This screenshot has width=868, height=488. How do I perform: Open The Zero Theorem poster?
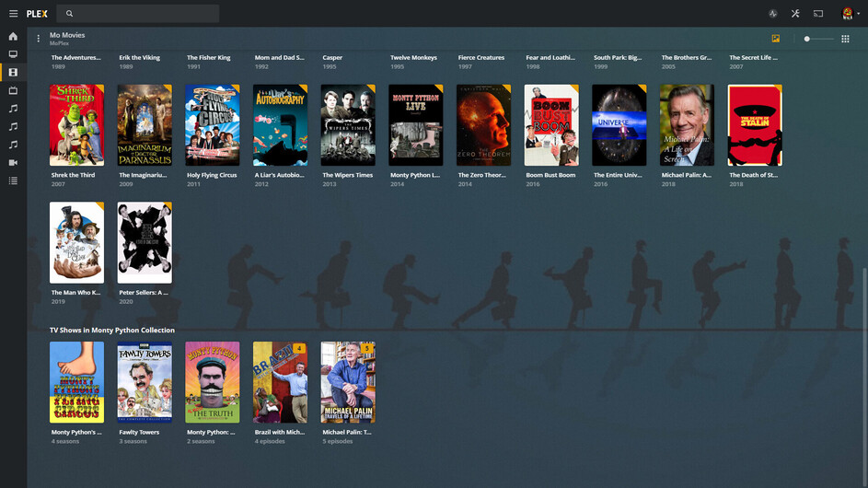484,125
